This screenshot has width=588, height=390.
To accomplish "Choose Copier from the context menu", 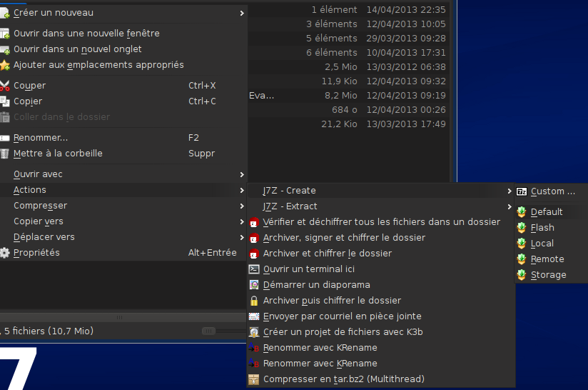I will pyautogui.click(x=123, y=101).
